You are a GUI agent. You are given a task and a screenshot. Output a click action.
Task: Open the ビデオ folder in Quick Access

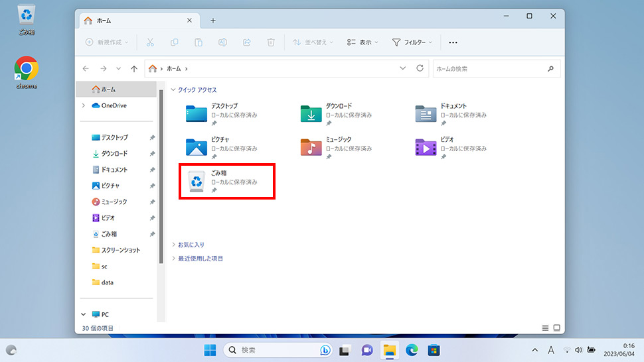(451, 148)
